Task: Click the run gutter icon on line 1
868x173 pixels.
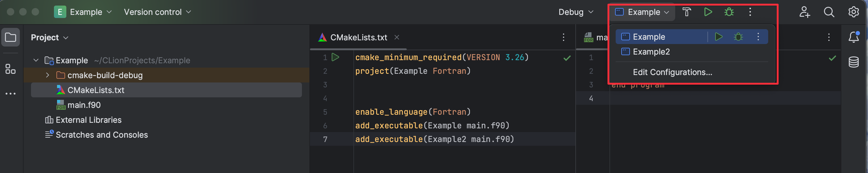Action: pos(335,57)
